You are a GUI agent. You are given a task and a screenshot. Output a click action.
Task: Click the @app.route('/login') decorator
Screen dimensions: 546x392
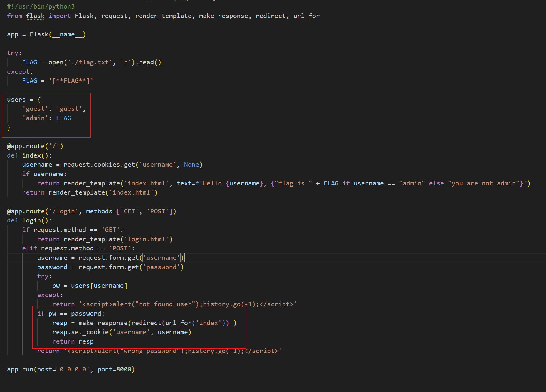point(92,211)
